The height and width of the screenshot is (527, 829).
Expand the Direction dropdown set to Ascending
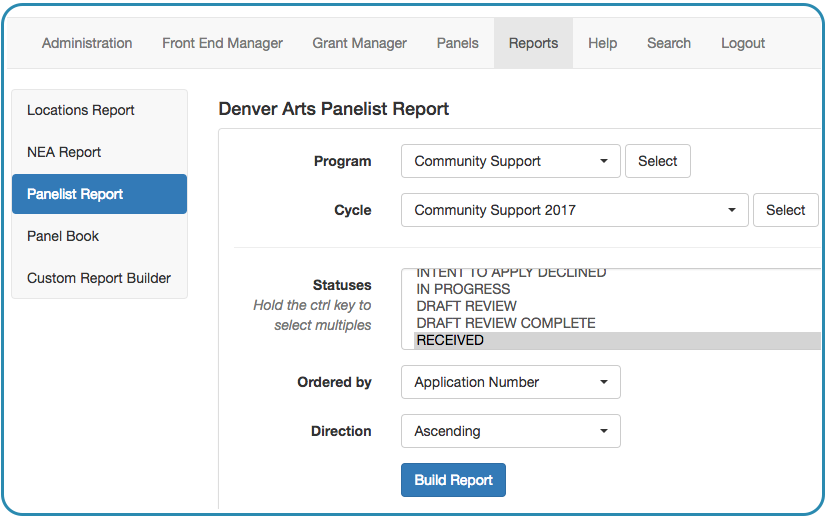[x=511, y=431]
